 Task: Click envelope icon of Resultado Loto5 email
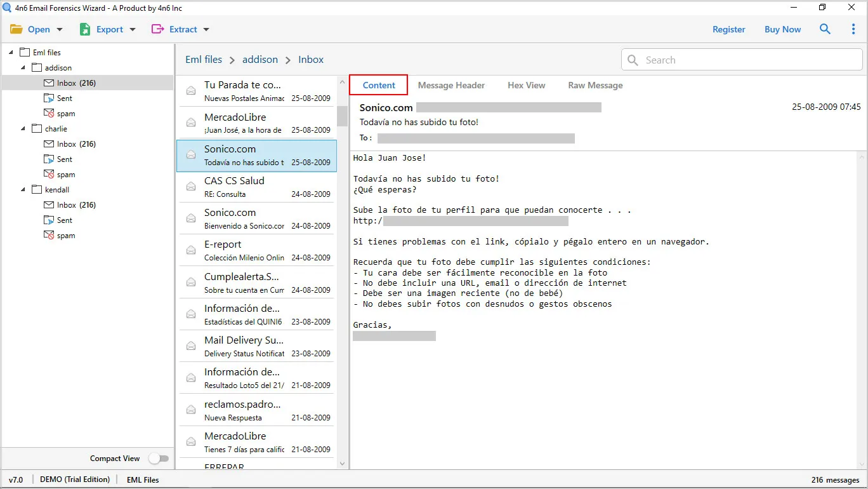coord(190,378)
